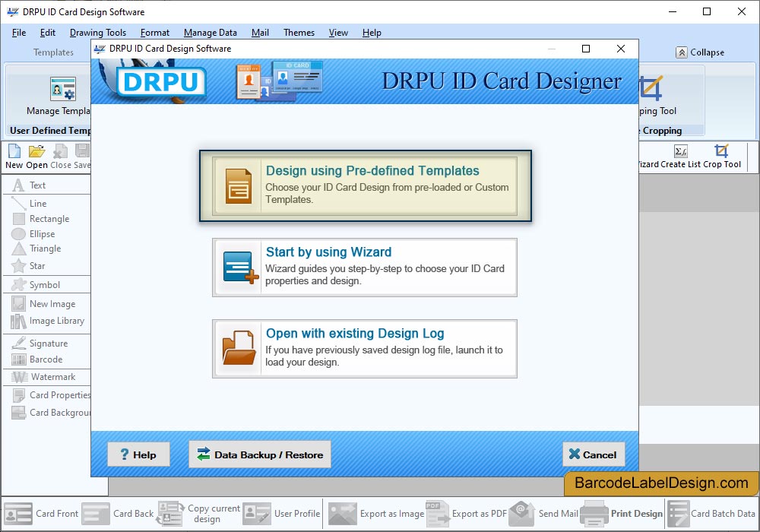Open the Drawing Tools menu
Screen dimensions: 760x532
pos(98,33)
